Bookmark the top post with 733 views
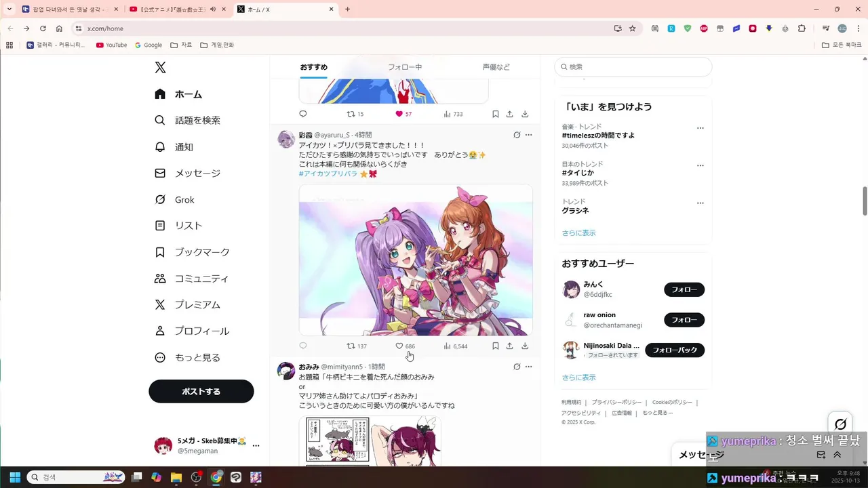 [495, 114]
